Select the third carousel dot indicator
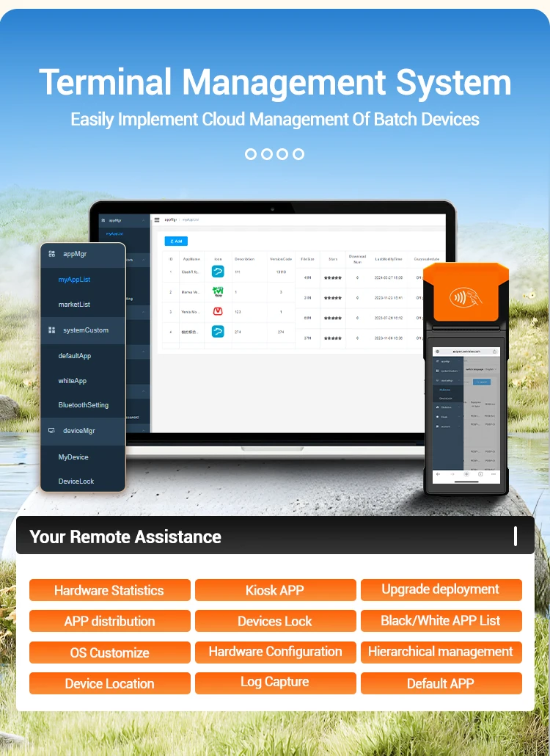 click(282, 154)
